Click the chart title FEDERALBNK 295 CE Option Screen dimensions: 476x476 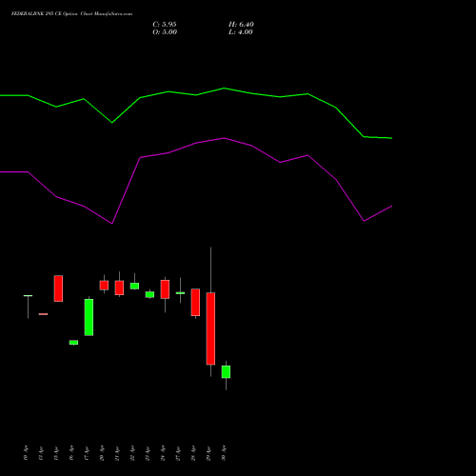[45, 14]
